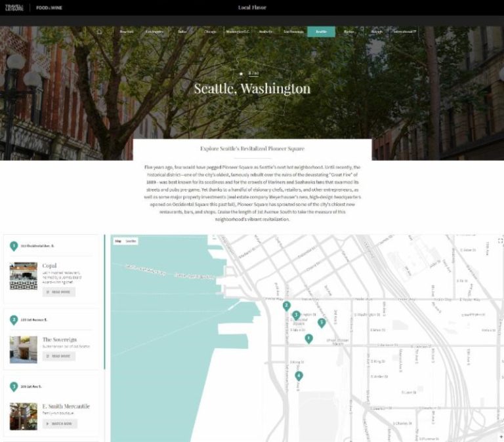Open the New York city tab
Screen dimensions: 504x442
tap(127, 31)
